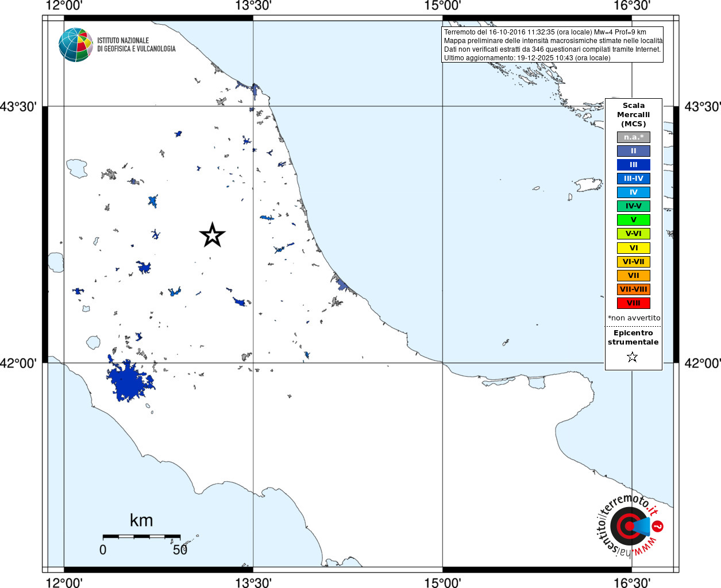Select the red VIII legend swatch
Image resolution: width=721 pixels, height=588 pixels.
(634, 303)
